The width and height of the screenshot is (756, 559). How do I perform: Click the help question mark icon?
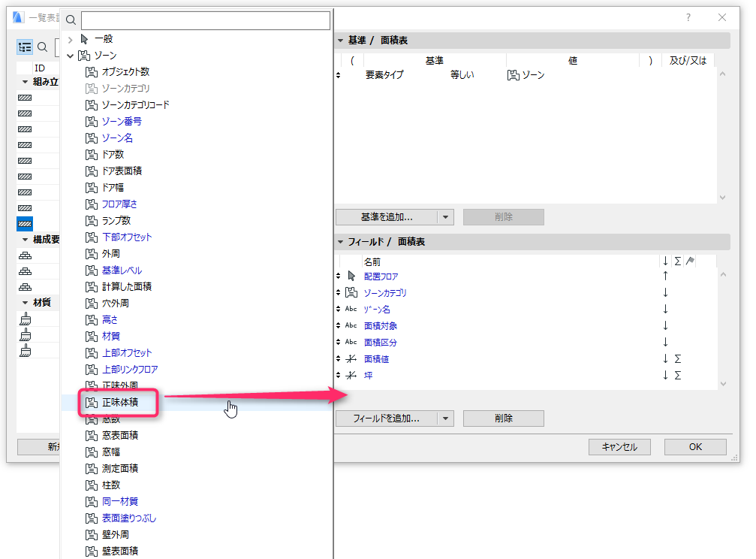688,17
